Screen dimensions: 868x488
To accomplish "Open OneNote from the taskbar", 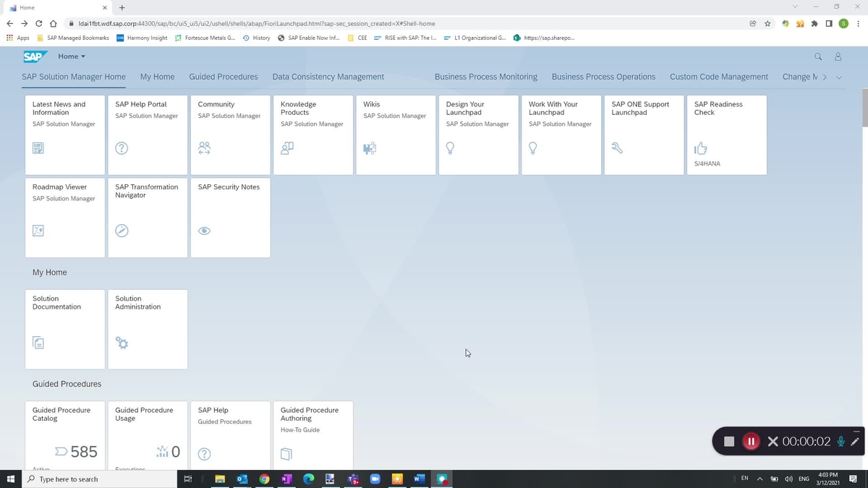I will pos(286,479).
